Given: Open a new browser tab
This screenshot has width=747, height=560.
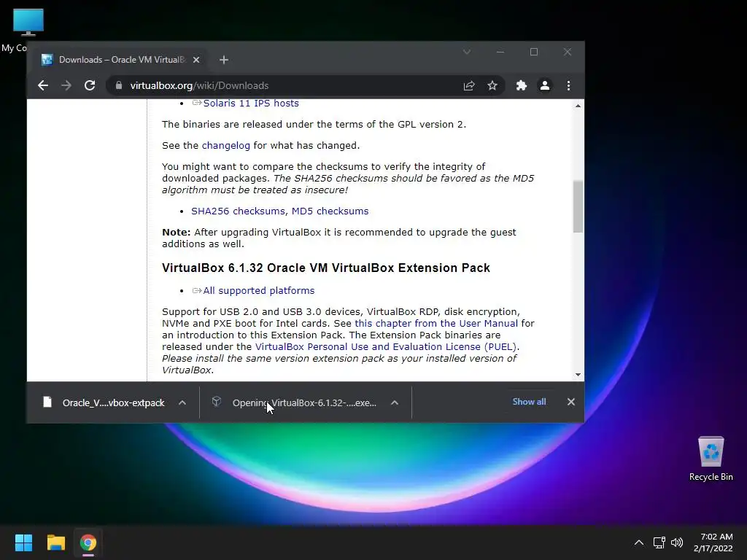Looking at the screenshot, I should (x=224, y=60).
